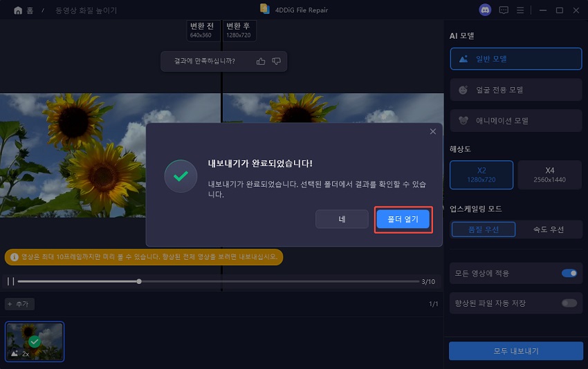
Task: Toggle 향상된 파일 자동 저장 switch
Action: tap(569, 303)
